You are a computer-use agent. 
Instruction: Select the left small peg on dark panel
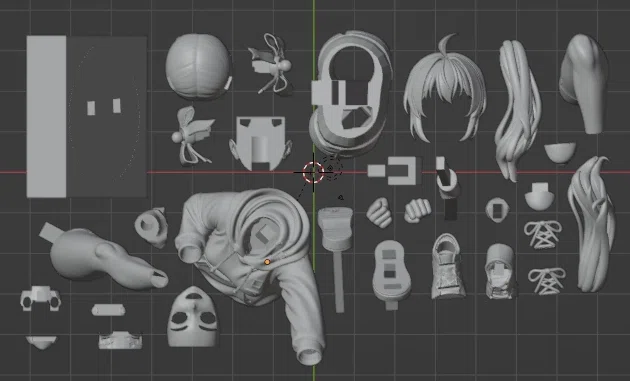(x=91, y=108)
